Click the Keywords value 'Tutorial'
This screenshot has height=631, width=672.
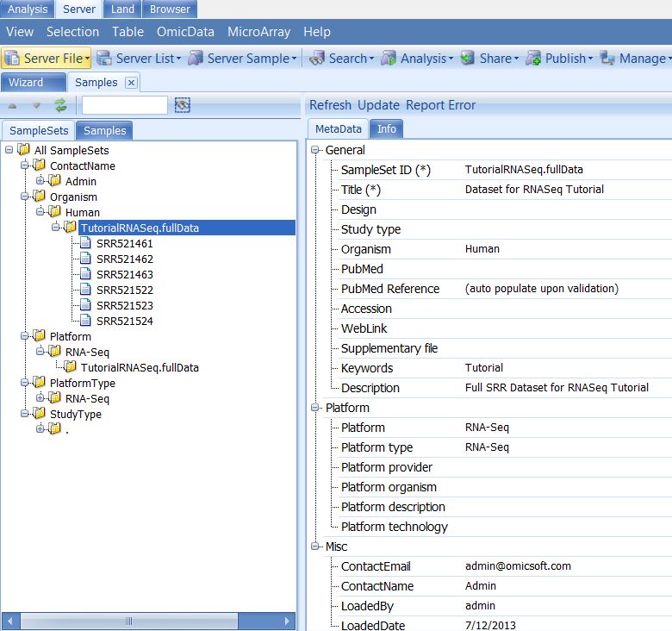point(484,367)
